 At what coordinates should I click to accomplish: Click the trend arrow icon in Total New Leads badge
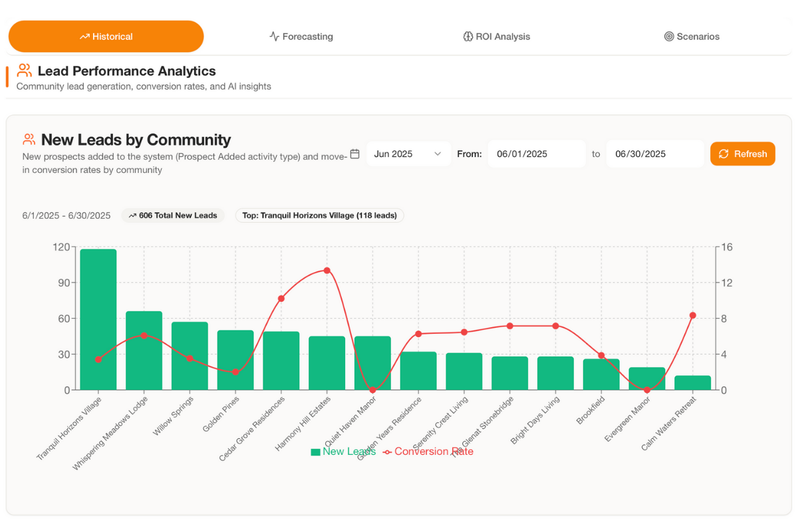coord(132,215)
